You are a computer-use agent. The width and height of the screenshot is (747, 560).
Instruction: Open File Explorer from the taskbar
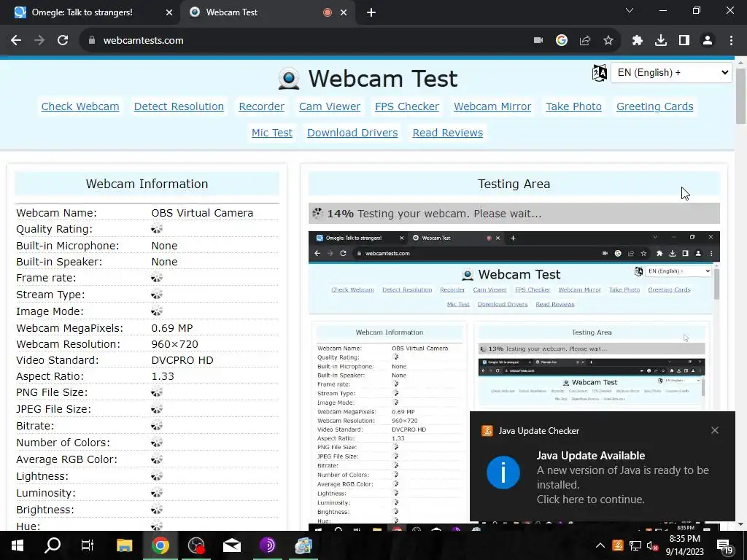[124, 545]
